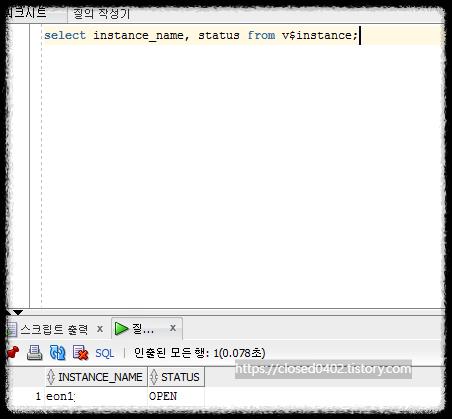Close the 스크립트 출력 tab
The image size is (452, 419).
click(100, 329)
